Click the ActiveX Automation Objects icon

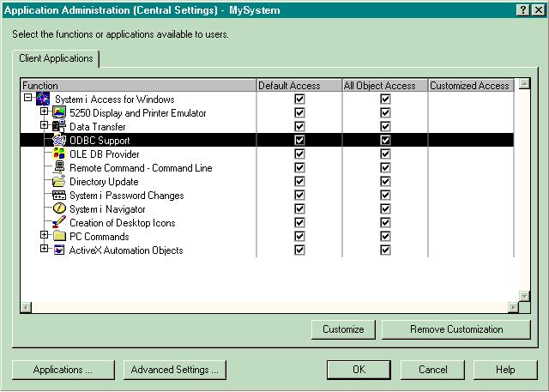click(59, 250)
